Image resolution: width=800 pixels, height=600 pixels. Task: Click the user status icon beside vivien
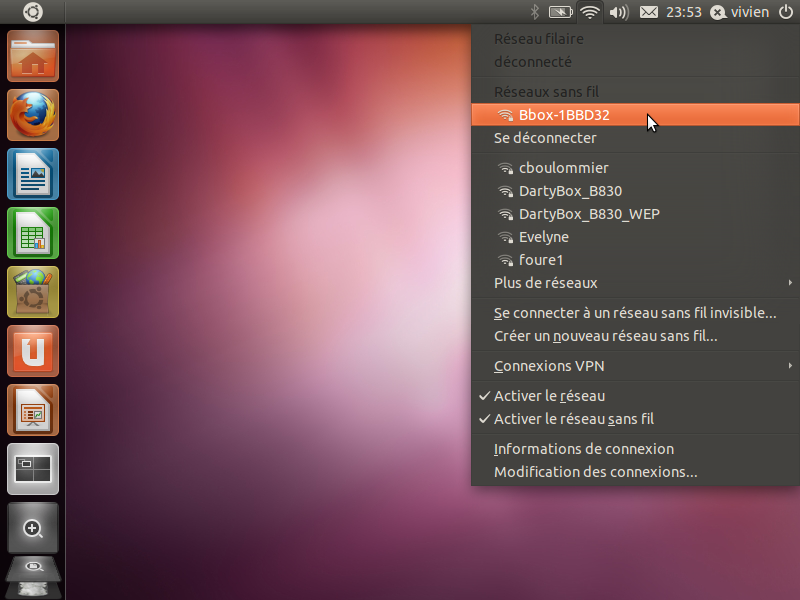click(718, 12)
